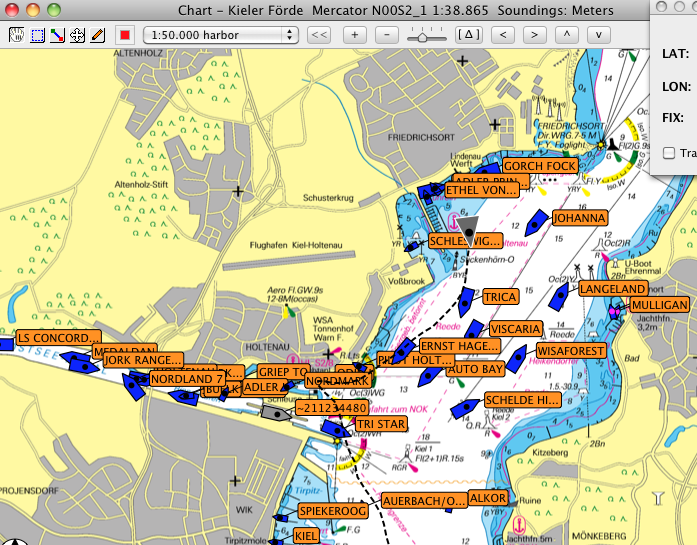
Task: Select the dashed rectangle selection tool
Action: point(37,35)
